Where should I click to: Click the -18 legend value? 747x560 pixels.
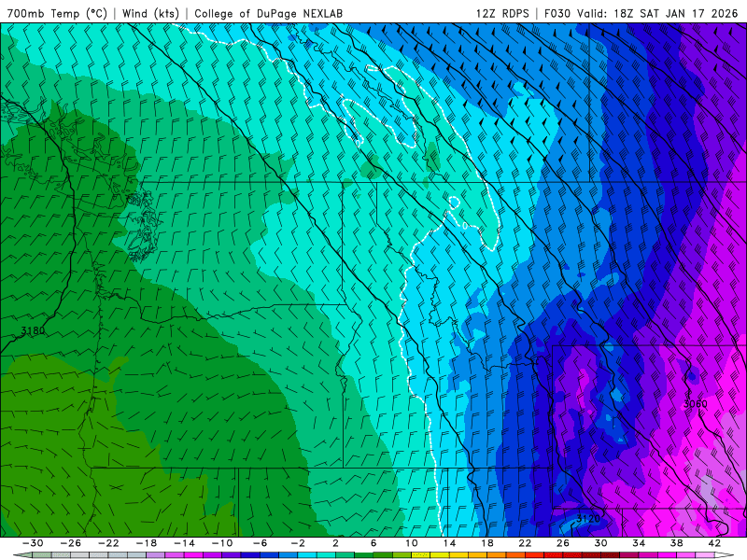pyautogui.click(x=147, y=543)
